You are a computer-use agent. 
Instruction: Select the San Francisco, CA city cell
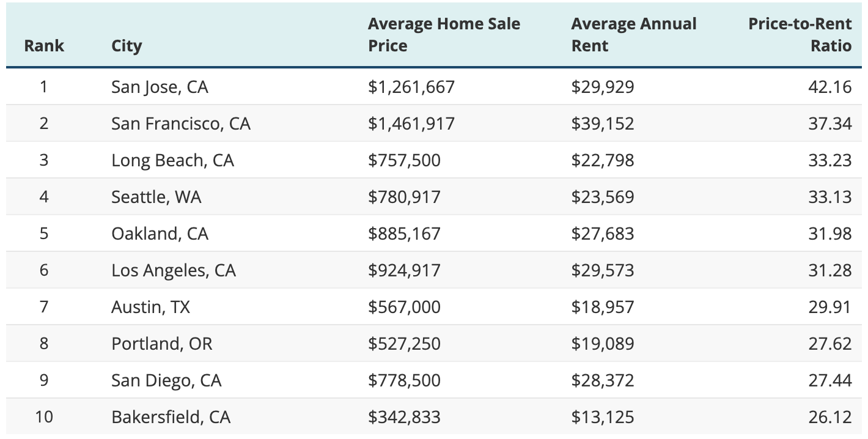coord(180,124)
